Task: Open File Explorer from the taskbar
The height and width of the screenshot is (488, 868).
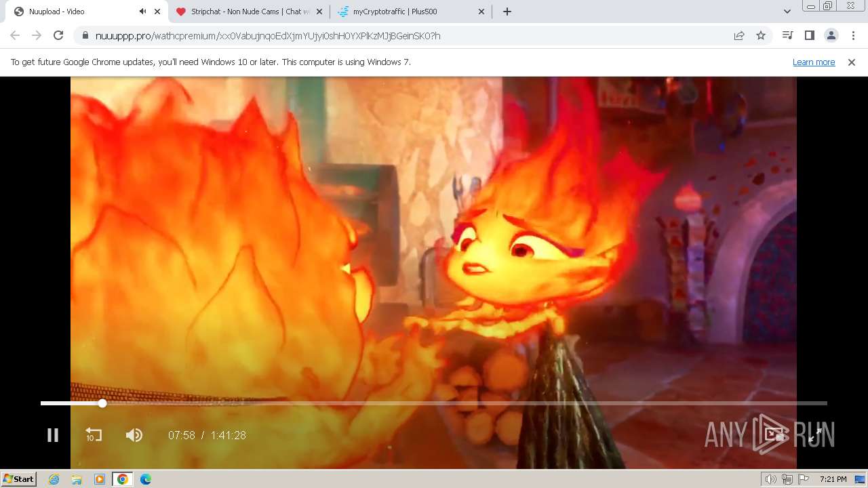Action: tap(77, 479)
